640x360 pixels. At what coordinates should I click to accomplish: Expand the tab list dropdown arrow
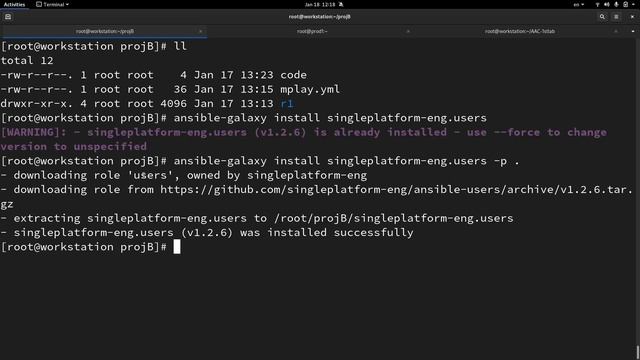pyautogui.click(x=633, y=31)
